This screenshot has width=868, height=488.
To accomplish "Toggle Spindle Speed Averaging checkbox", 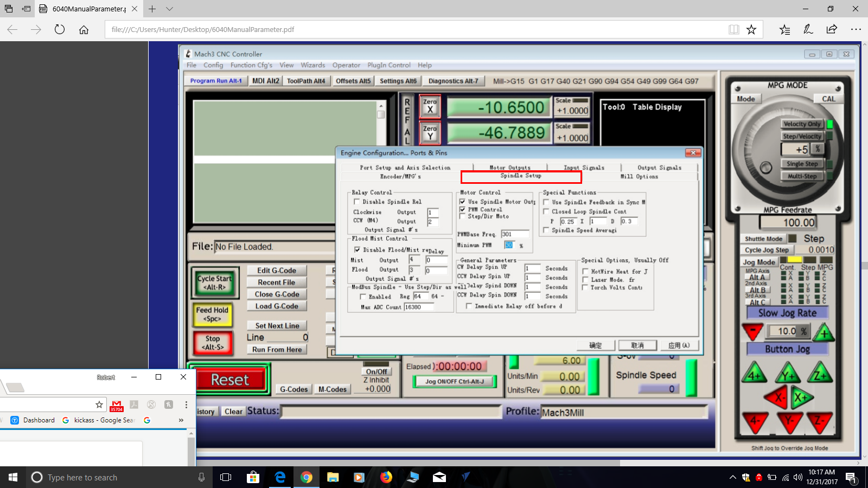I will point(546,230).
